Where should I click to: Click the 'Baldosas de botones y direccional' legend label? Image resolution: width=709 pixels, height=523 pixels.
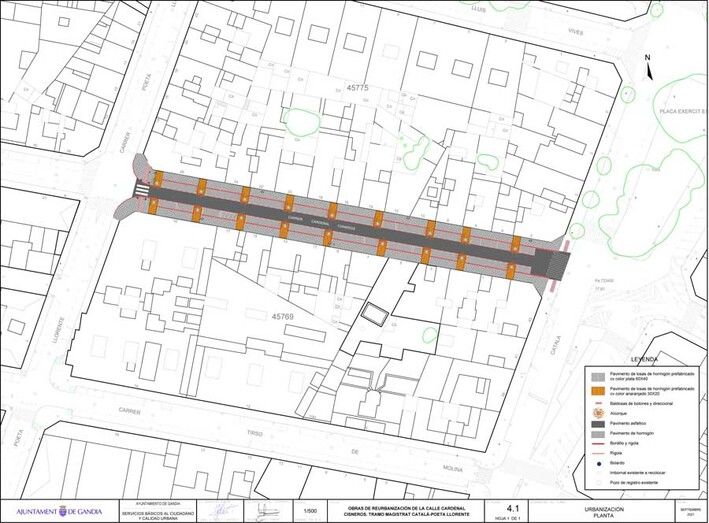(x=642, y=403)
